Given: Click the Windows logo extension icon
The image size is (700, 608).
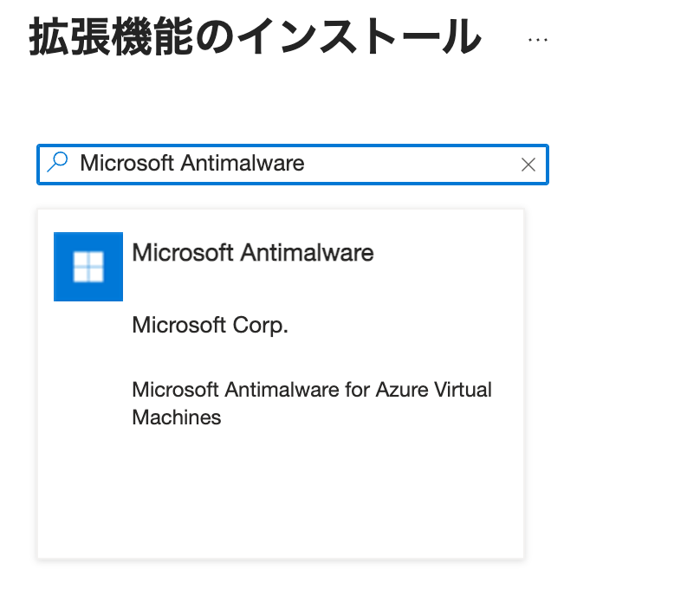Looking at the screenshot, I should point(88,267).
